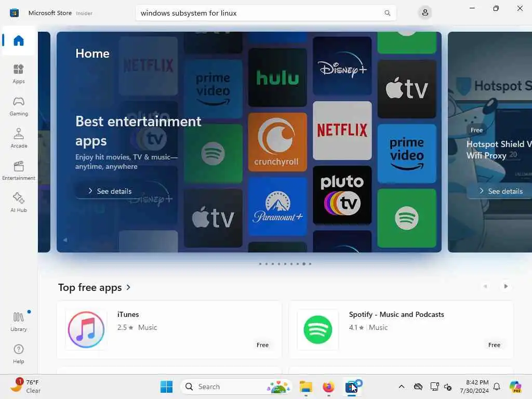Click the Hulu tile in banner
The height and width of the screenshot is (399, 532).
(277, 78)
